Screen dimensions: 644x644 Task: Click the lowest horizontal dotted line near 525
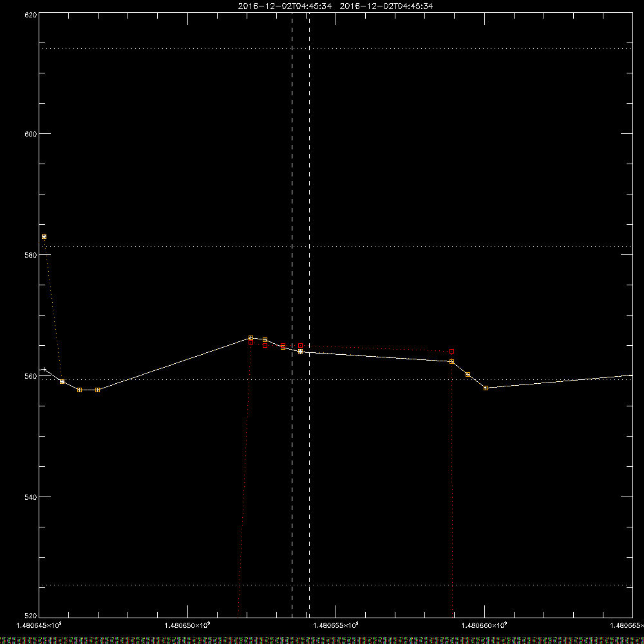pyautogui.click(x=336, y=585)
